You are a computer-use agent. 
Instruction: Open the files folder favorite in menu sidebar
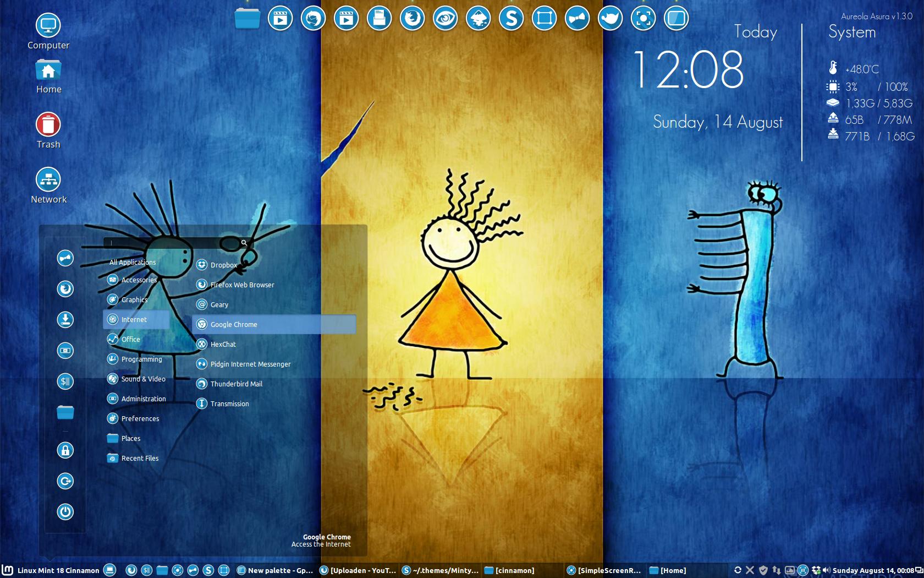point(65,412)
